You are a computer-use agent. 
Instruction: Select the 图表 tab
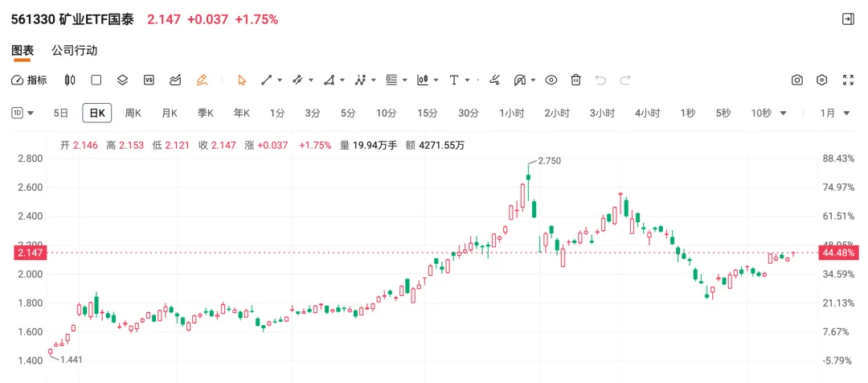coord(23,50)
